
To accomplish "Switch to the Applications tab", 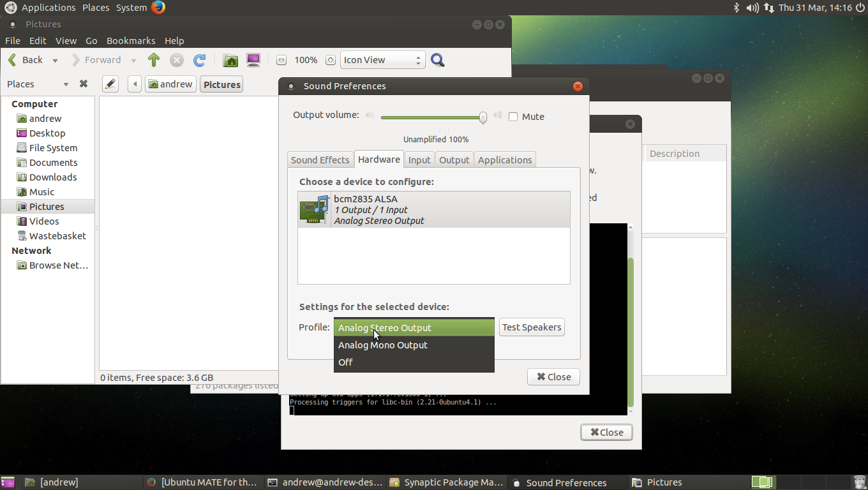I will click(x=505, y=160).
